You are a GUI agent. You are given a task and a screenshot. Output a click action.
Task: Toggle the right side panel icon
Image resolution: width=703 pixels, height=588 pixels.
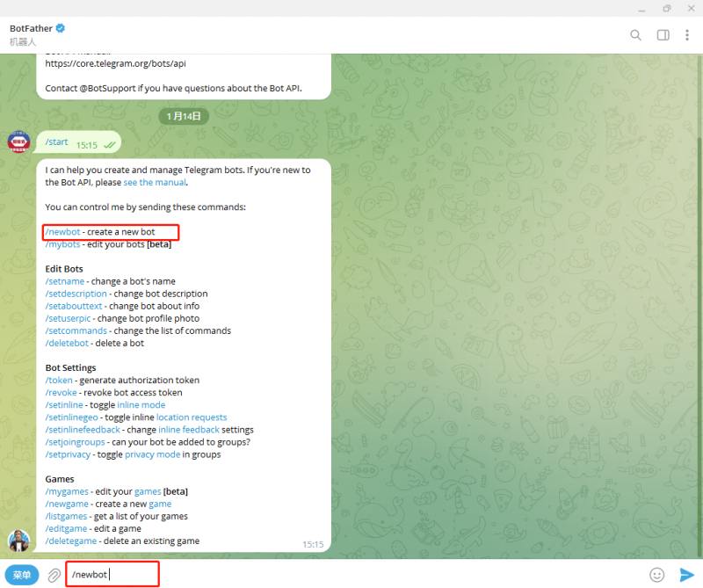(x=663, y=35)
